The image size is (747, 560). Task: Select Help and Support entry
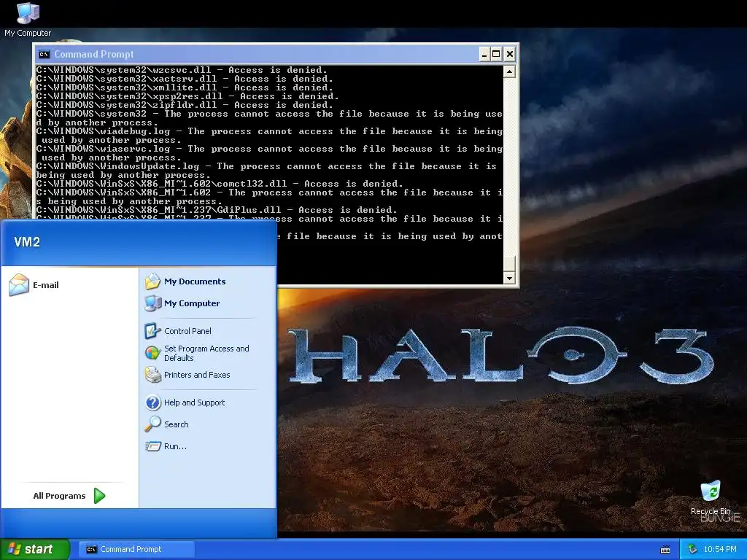194,402
